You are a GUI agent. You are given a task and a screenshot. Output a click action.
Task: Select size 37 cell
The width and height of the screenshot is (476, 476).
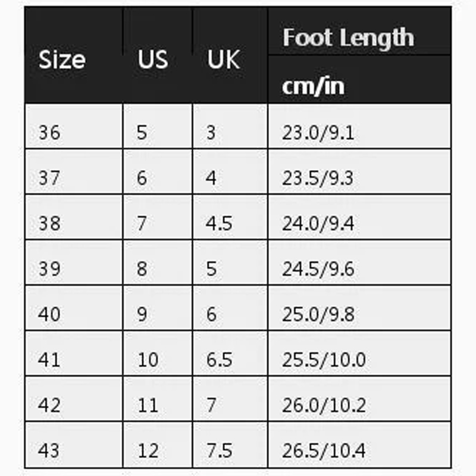tap(49, 177)
